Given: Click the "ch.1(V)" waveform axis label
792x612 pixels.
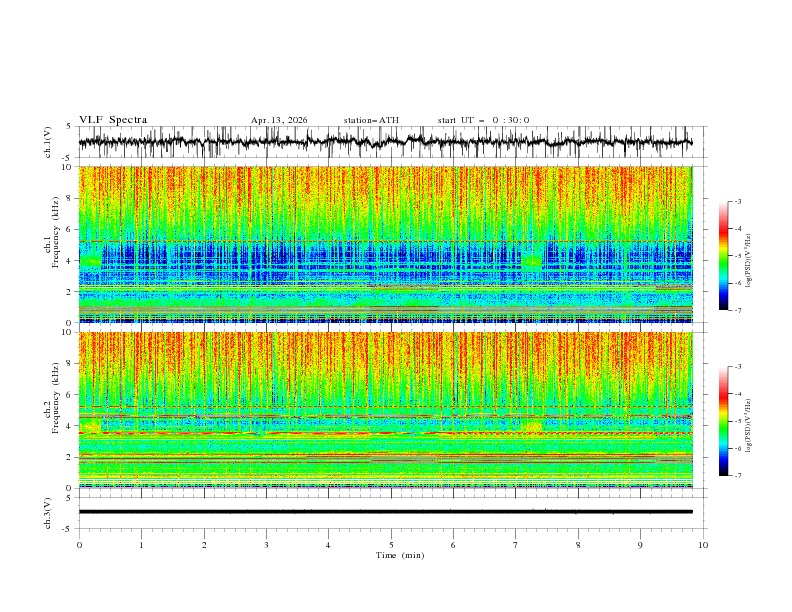Looking at the screenshot, I should click(x=48, y=142).
